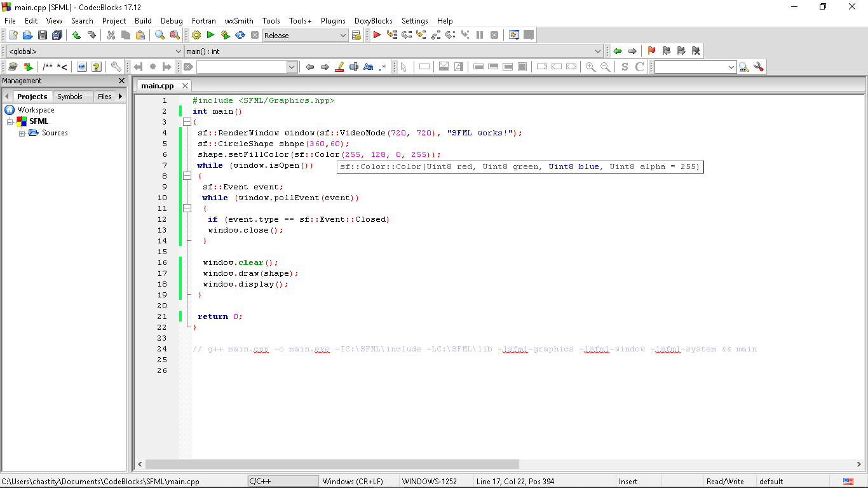Image resolution: width=868 pixels, height=488 pixels.
Task: Rebuild the current project
Action: 239,35
